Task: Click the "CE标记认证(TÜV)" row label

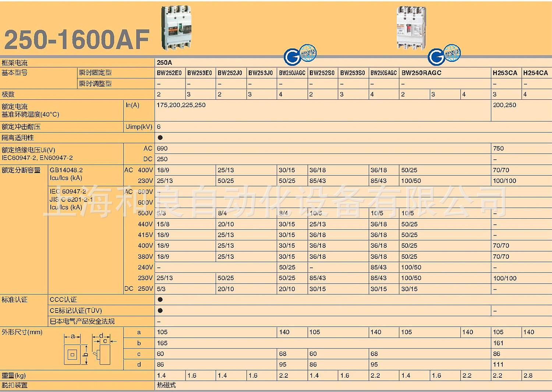Action: tap(76, 311)
